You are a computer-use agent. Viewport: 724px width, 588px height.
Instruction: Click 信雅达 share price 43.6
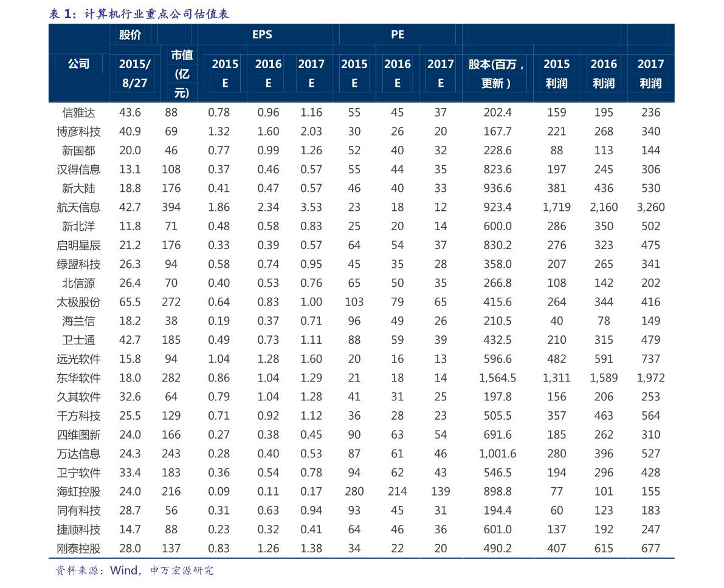click(129, 112)
